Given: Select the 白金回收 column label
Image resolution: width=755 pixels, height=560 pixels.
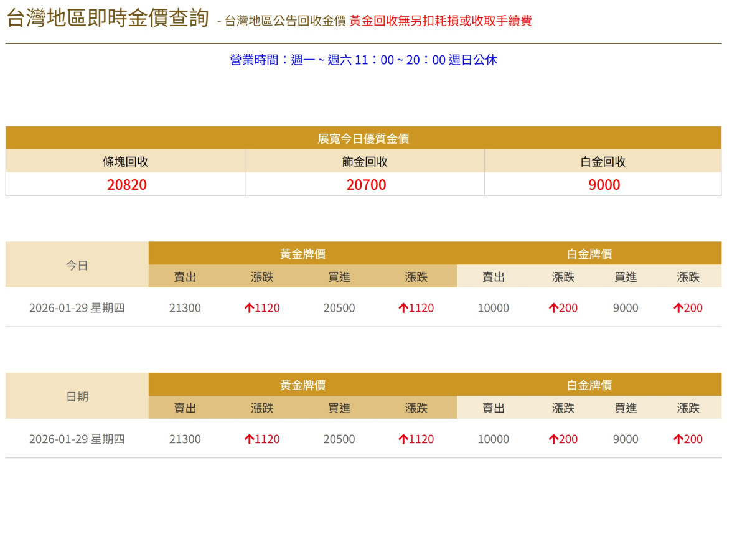Looking at the screenshot, I should point(603,162).
